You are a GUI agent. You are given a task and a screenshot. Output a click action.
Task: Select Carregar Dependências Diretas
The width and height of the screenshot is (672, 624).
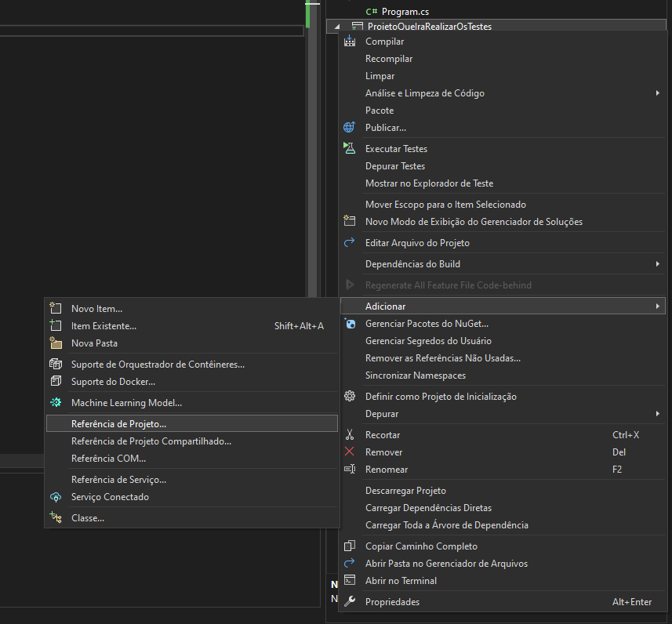[x=503, y=507]
